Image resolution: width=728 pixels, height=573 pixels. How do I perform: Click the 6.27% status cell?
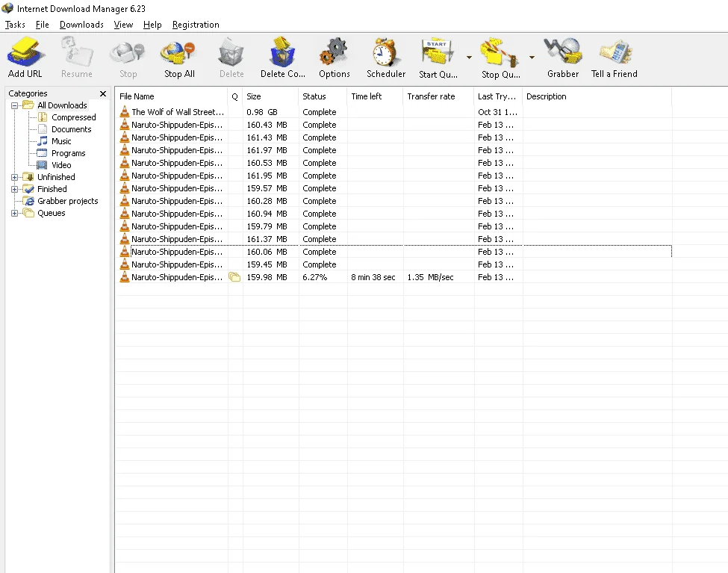pos(315,277)
